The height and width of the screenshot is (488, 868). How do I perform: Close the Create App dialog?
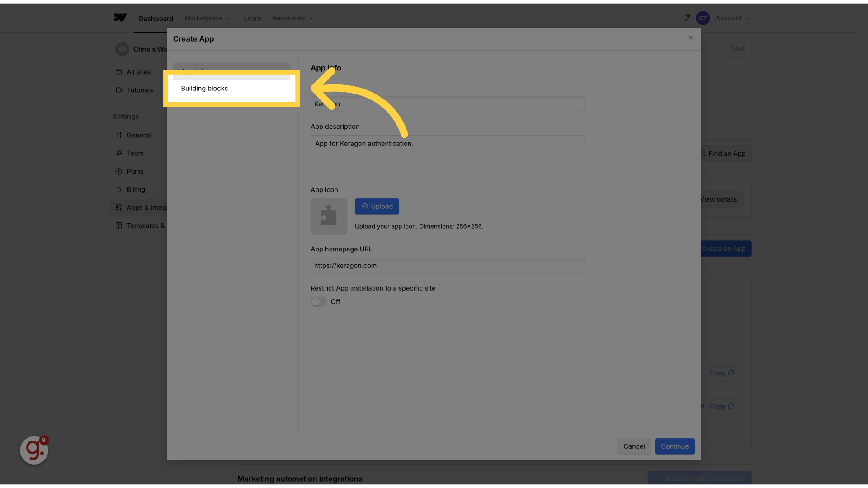[691, 38]
